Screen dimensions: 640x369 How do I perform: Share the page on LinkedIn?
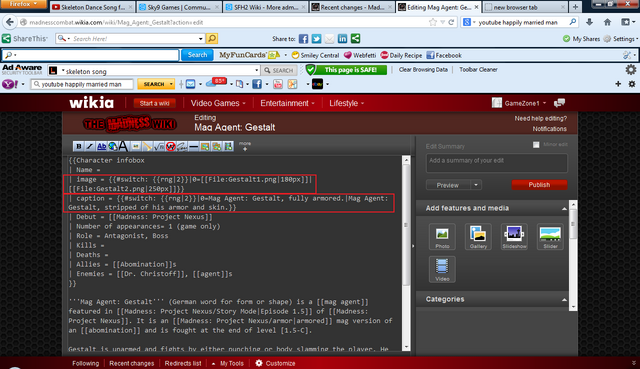click(x=342, y=39)
